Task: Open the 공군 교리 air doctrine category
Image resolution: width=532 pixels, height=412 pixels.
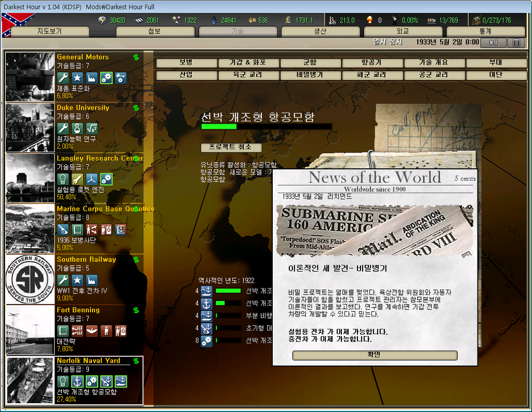Action: pos(434,75)
